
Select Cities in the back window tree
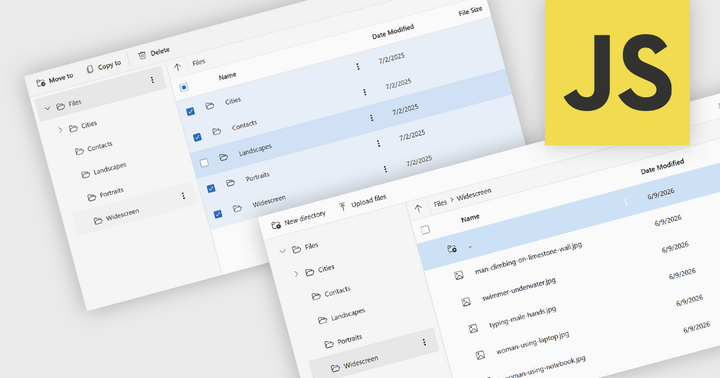pos(89,124)
